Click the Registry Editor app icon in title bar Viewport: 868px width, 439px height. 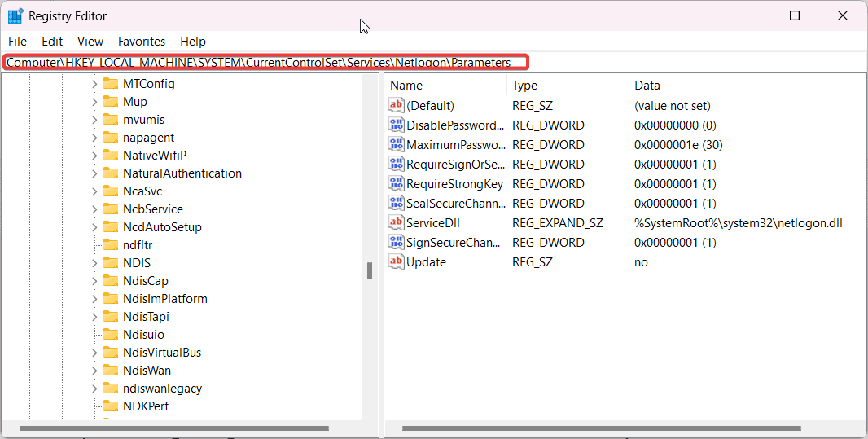15,16
